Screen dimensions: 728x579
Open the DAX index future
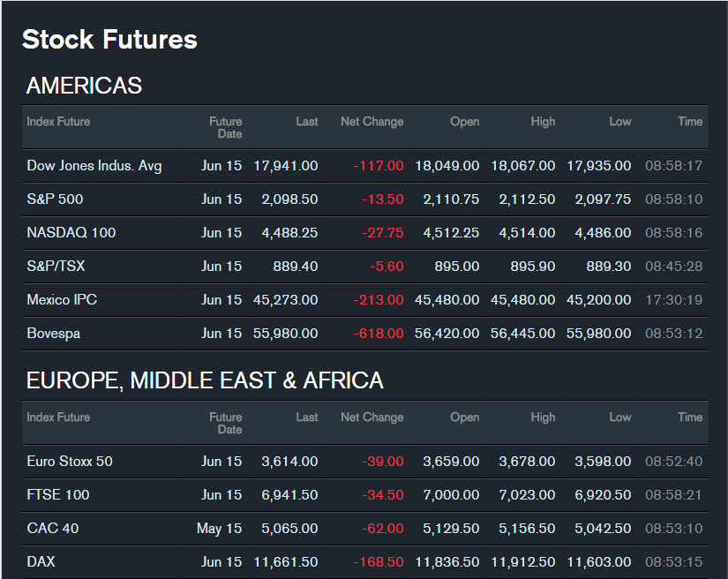[41, 562]
